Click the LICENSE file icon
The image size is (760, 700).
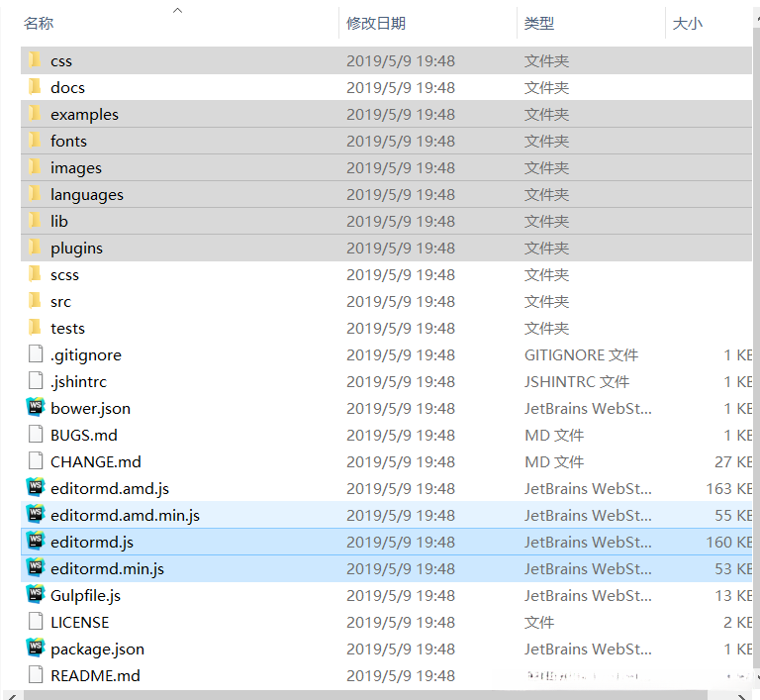(36, 622)
